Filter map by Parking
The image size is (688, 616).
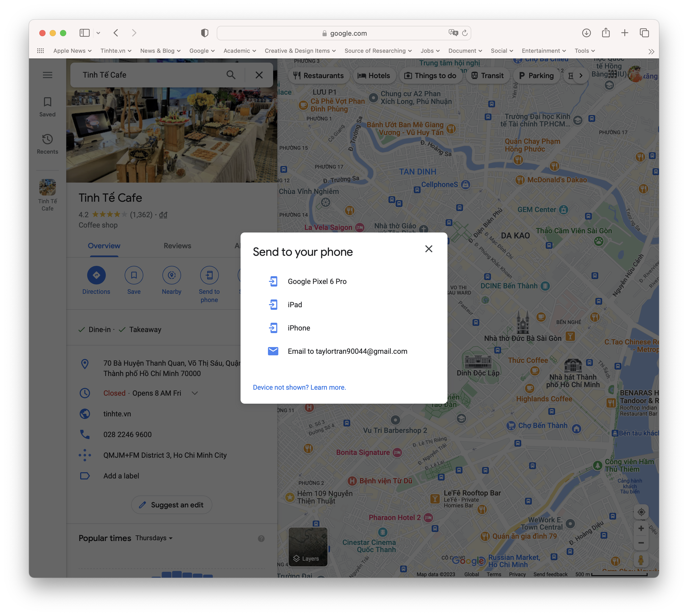pyautogui.click(x=536, y=76)
